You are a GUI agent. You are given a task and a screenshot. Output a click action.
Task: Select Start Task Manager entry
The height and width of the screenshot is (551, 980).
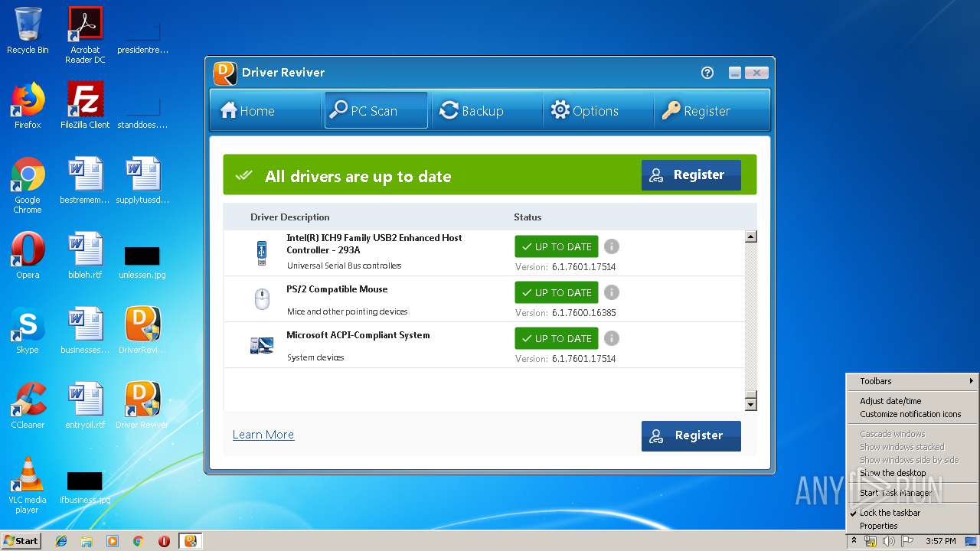click(x=913, y=493)
